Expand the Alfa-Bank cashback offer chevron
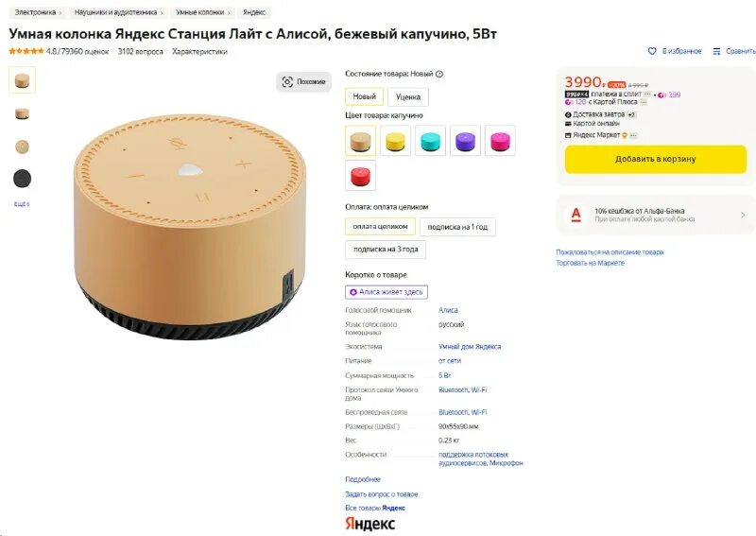The height and width of the screenshot is (536, 756). pos(743,215)
